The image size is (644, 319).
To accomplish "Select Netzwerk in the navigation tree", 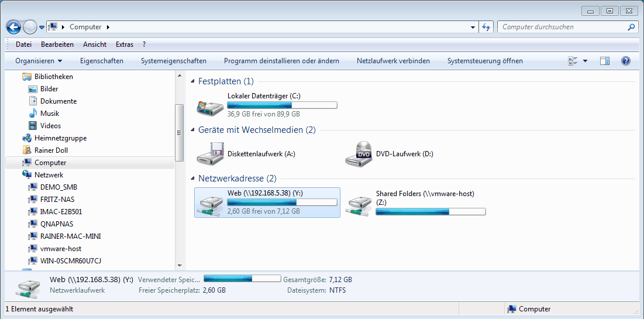I will pos(49,174).
